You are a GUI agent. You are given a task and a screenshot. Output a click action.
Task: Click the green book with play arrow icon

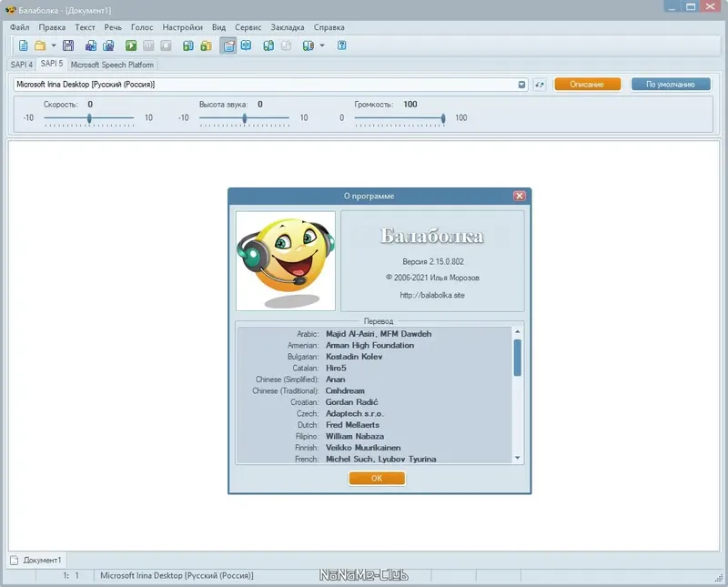tap(188, 46)
